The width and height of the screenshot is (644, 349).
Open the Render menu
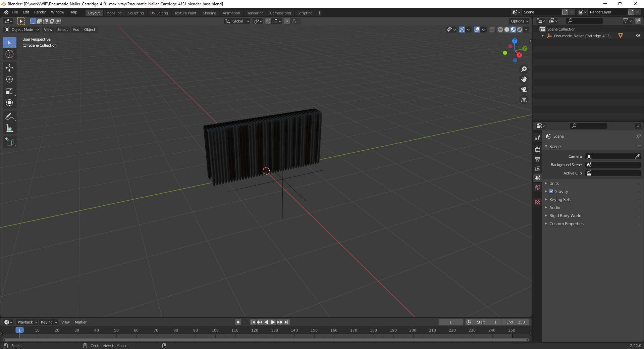40,12
